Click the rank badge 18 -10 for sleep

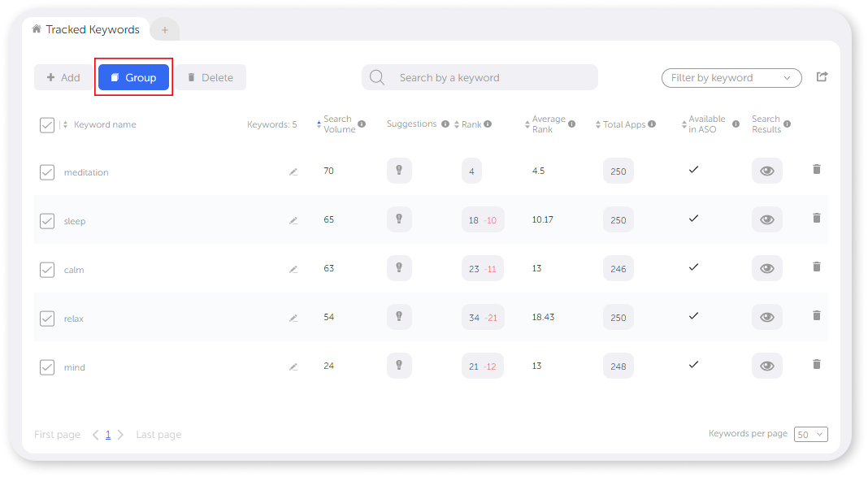[x=483, y=219]
